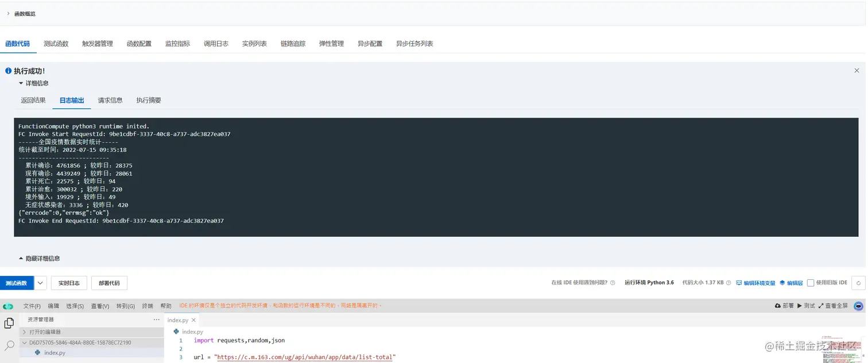
Task: Collapse the 详细信息 disclosure triangle
Action: click(21, 84)
